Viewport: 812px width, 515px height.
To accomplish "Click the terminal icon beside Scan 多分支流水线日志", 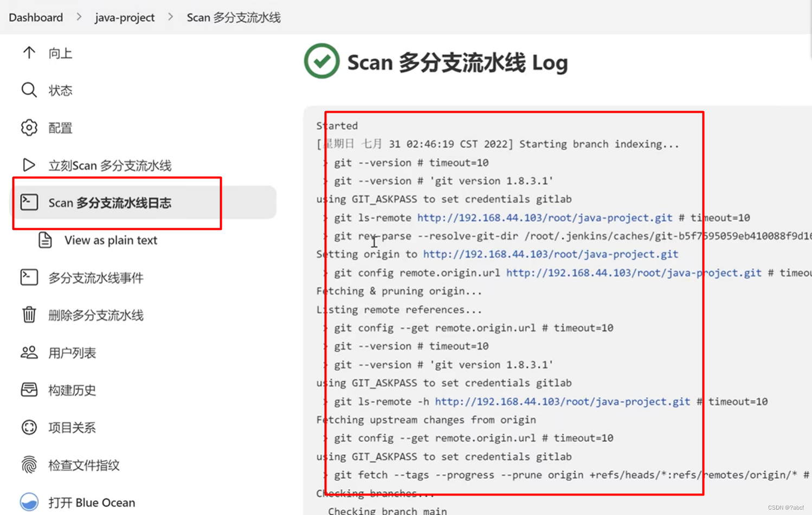I will click(29, 202).
